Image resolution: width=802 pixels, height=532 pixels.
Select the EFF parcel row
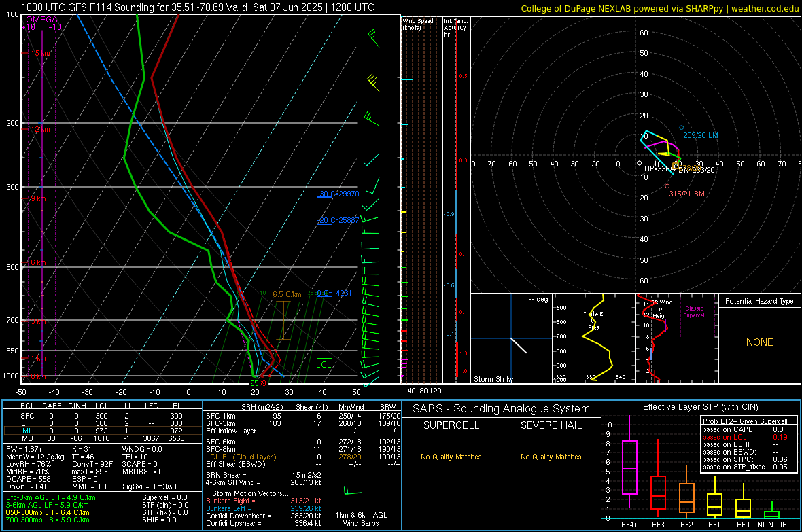[x=101, y=423]
